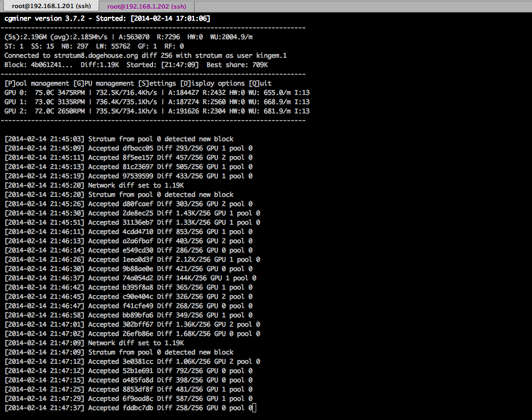Click the 21:45:20 Network diff set line
The height and width of the screenshot is (420, 532).
click(x=94, y=185)
